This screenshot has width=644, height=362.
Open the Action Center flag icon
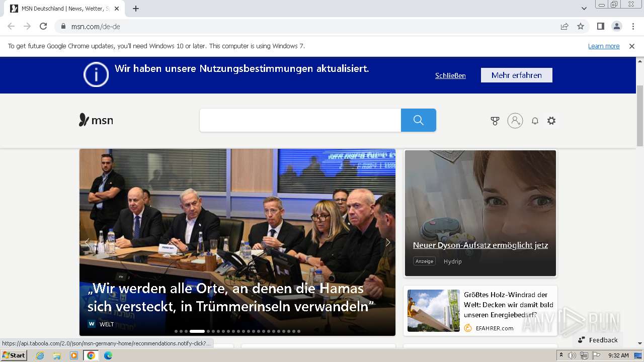point(595,355)
